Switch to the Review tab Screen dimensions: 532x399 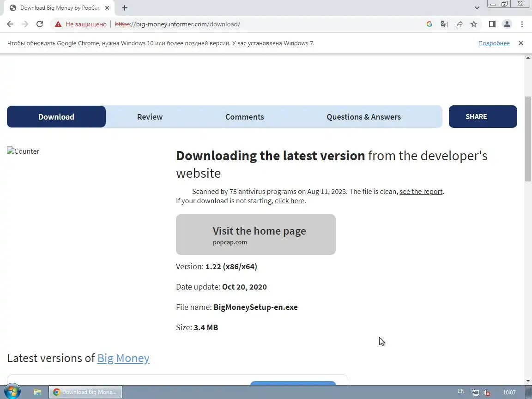(x=150, y=117)
